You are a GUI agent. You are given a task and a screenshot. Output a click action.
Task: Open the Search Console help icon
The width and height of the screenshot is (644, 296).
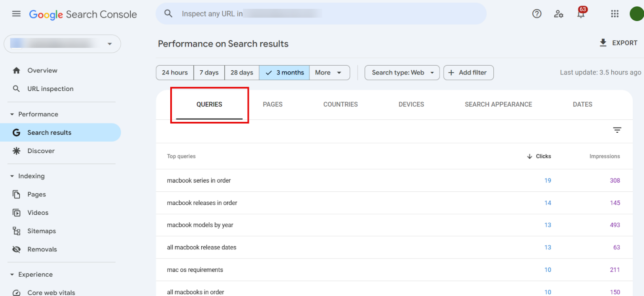coord(537,13)
